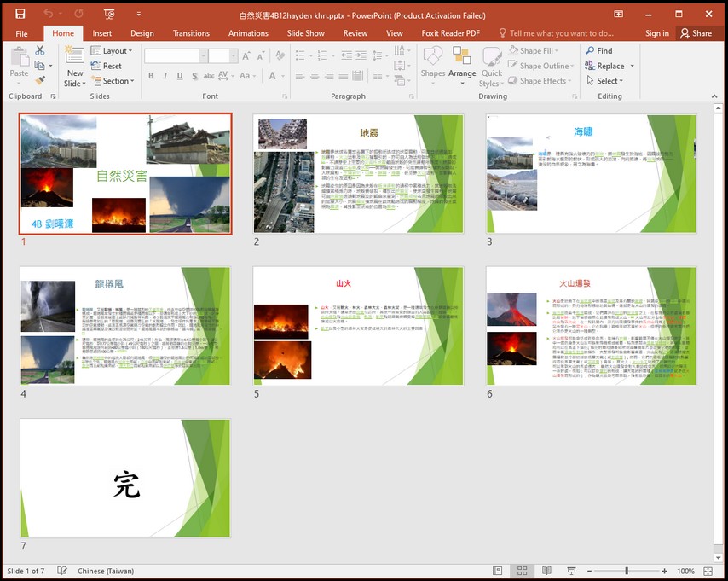Select slide 4 thumbnail titled 龍捲風
This screenshot has width=728, height=581.
[125, 326]
